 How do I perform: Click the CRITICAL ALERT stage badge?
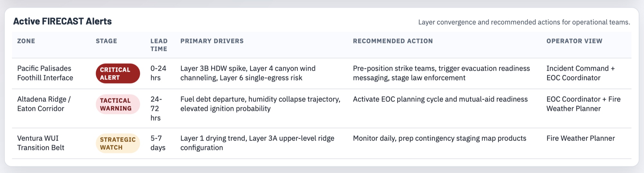[118, 74]
